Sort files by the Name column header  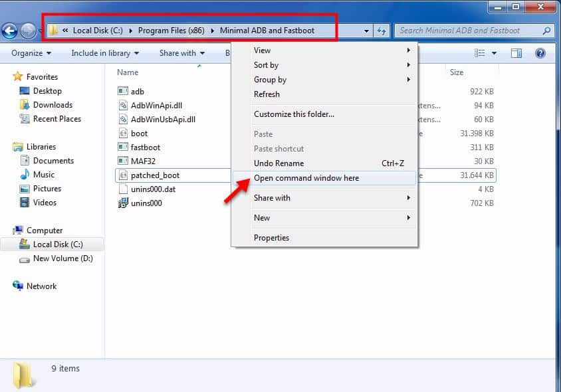(128, 72)
